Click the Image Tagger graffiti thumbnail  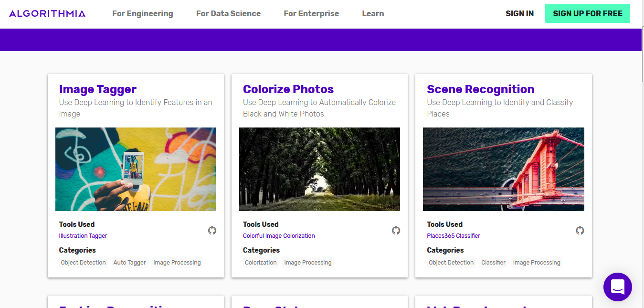(136, 169)
